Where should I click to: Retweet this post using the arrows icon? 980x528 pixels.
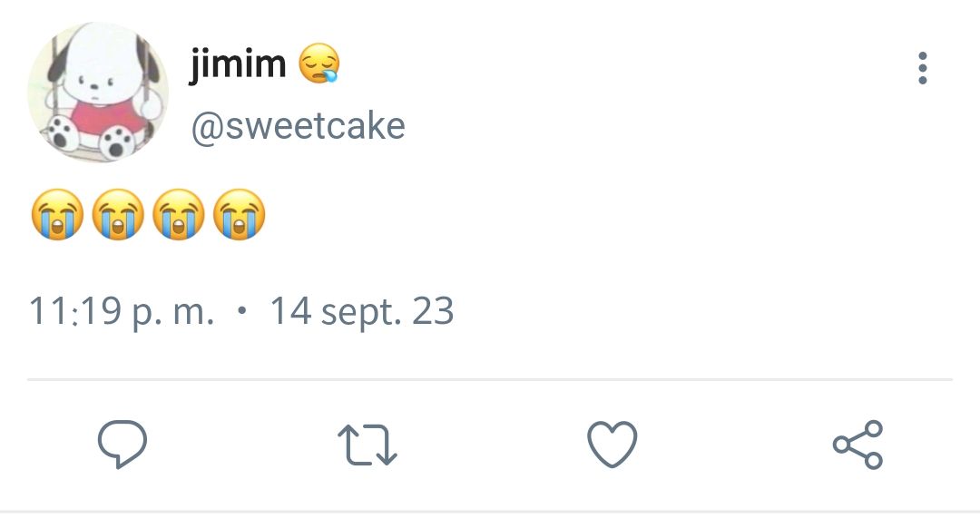[x=367, y=445]
